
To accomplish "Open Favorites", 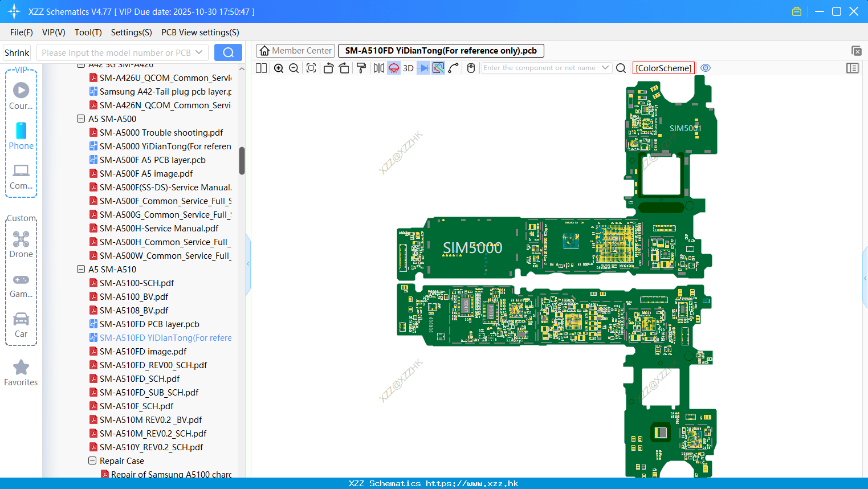I will coord(21,373).
